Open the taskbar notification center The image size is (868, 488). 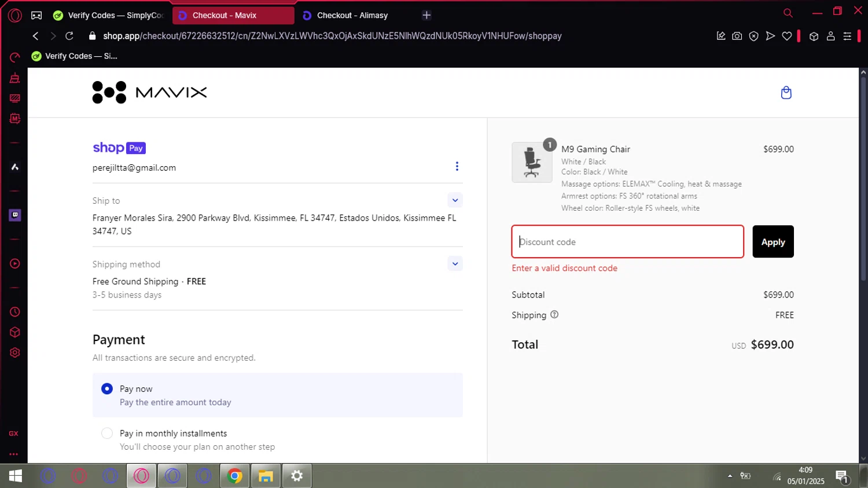coord(842,476)
